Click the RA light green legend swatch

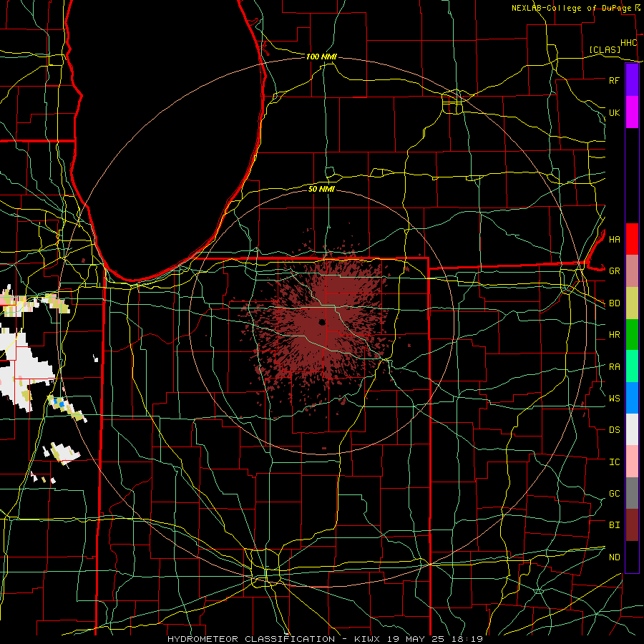tap(632, 366)
